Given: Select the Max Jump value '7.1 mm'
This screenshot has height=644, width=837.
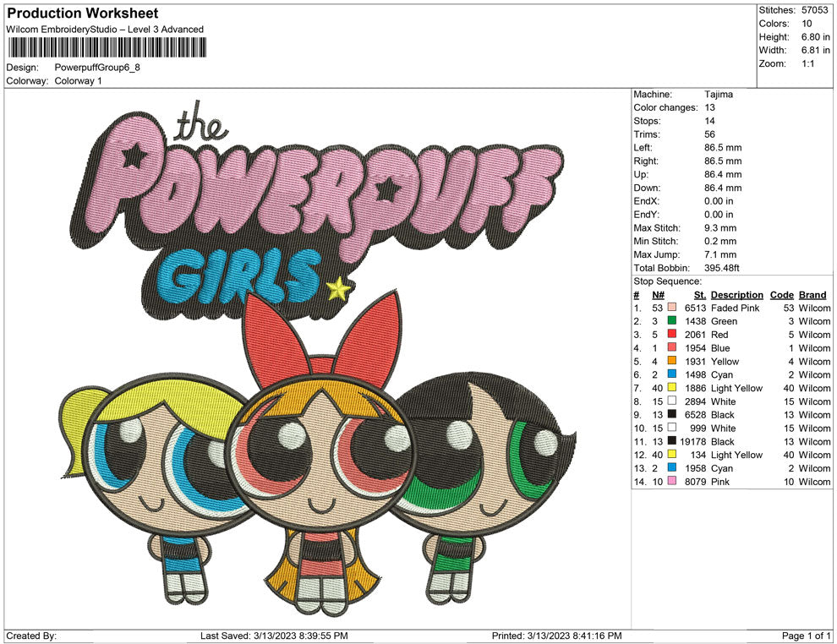Looking at the screenshot, I should pyautogui.click(x=720, y=254).
